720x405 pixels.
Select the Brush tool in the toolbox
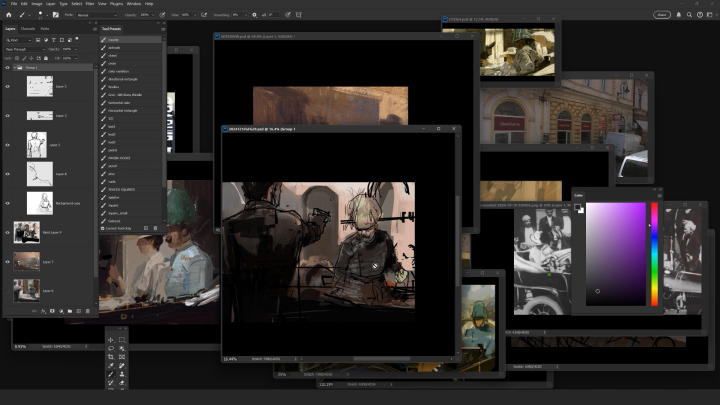coord(111,374)
